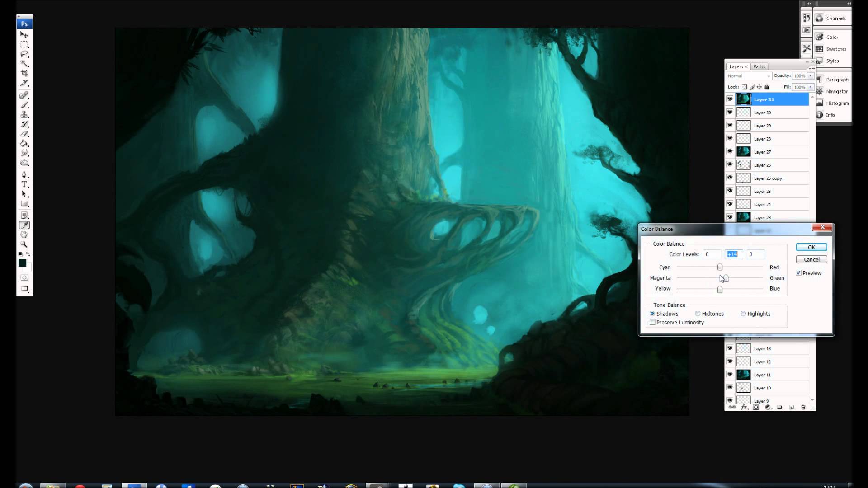Select the Midtones radio button
This screenshot has height=488, width=868.
[698, 314]
